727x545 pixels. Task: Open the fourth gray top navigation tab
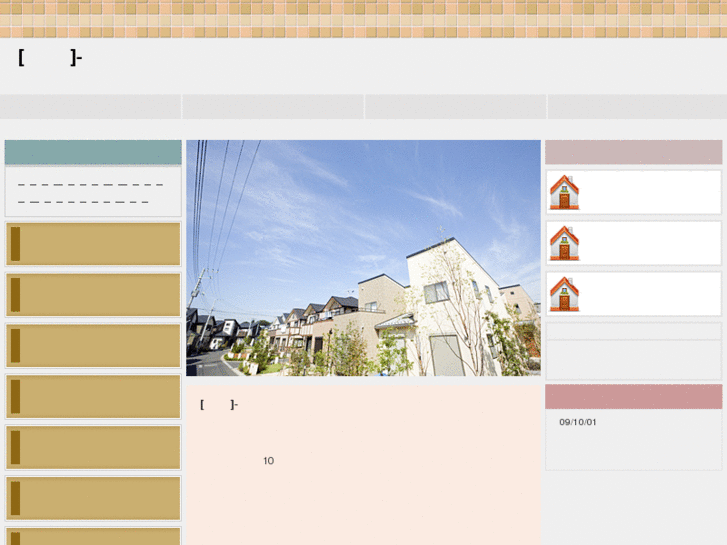pos(637,107)
